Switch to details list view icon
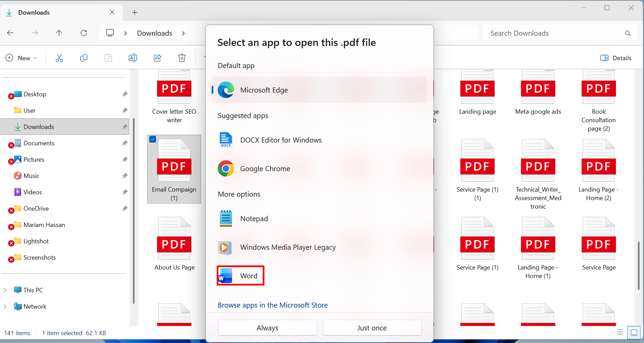This screenshot has width=644, height=343. point(620,332)
